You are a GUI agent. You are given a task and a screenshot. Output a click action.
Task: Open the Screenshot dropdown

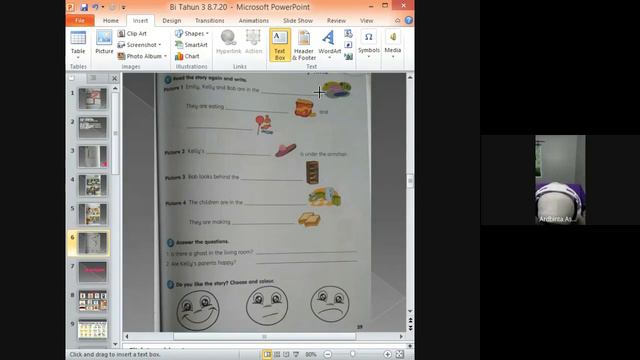[139, 44]
